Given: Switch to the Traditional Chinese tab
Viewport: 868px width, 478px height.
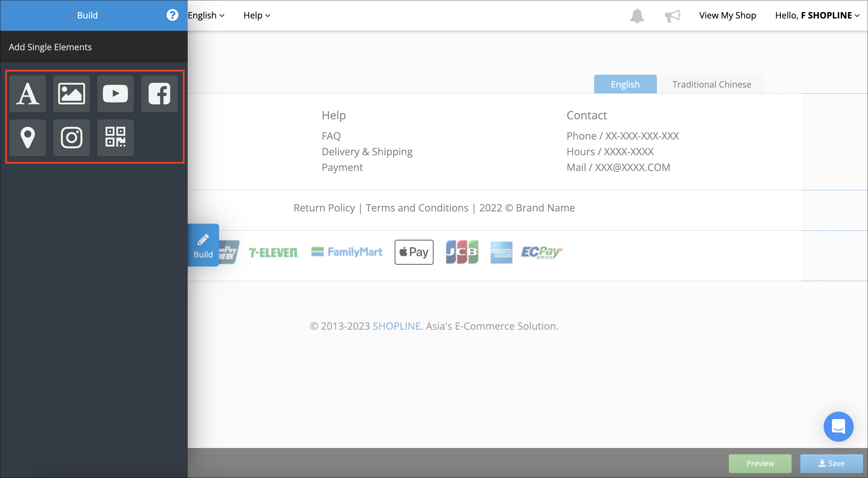Looking at the screenshot, I should 712,84.
